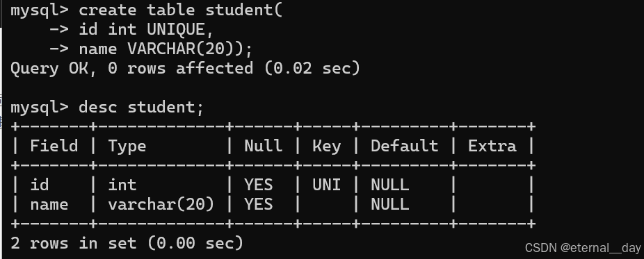
Task: Click the 'varchar(20)' type cell
Action: click(161, 204)
